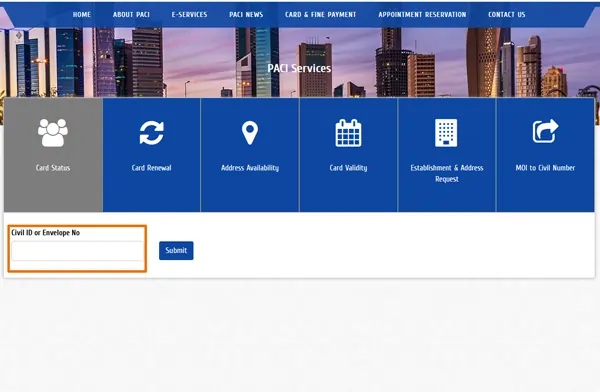Click the Card Status people icon
Screen dimensions: 600x392
click(53, 133)
